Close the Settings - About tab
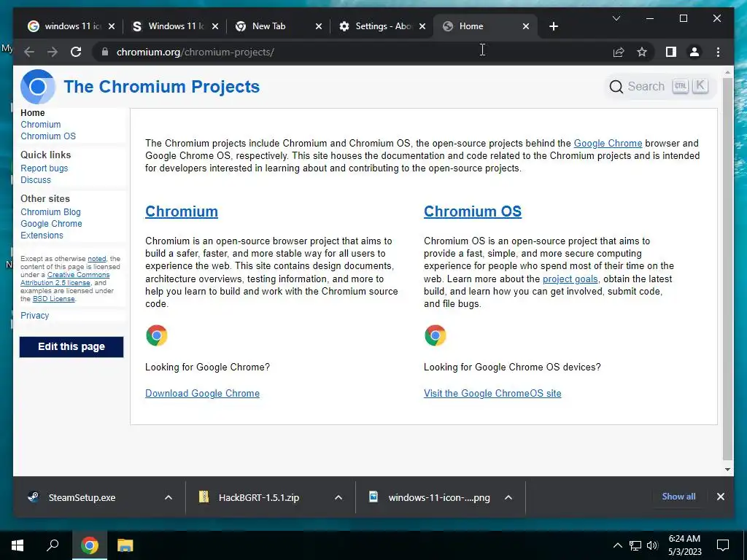 [x=422, y=26]
